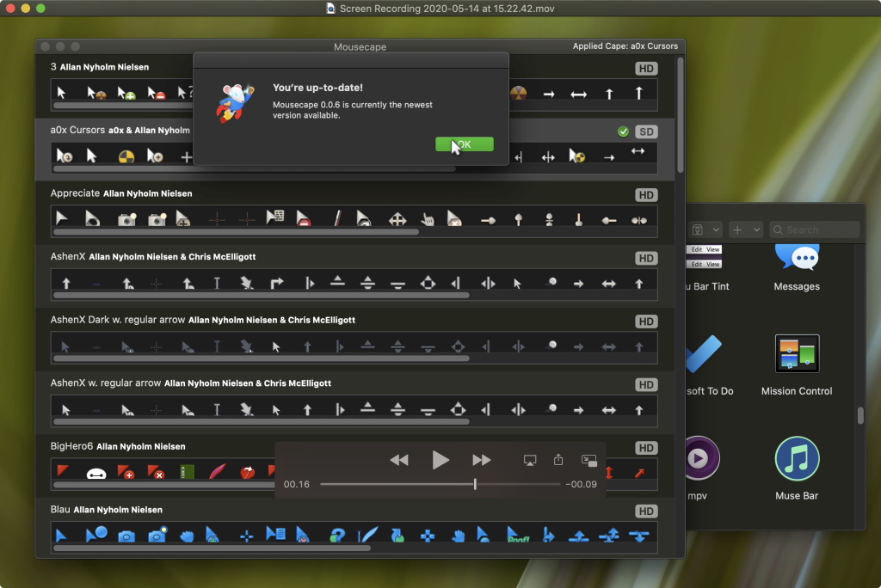Click the red triangle arrow cursor in BigHero6

click(62, 469)
